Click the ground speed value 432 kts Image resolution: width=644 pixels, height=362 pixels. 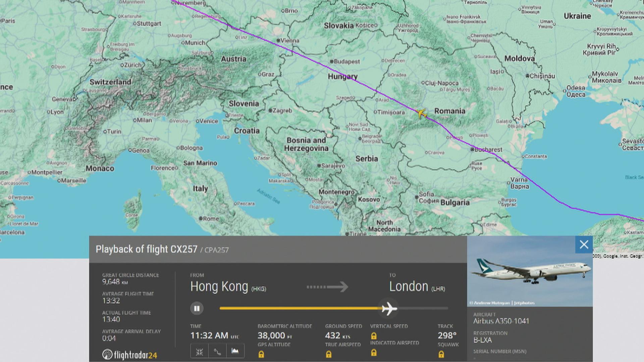(338, 336)
